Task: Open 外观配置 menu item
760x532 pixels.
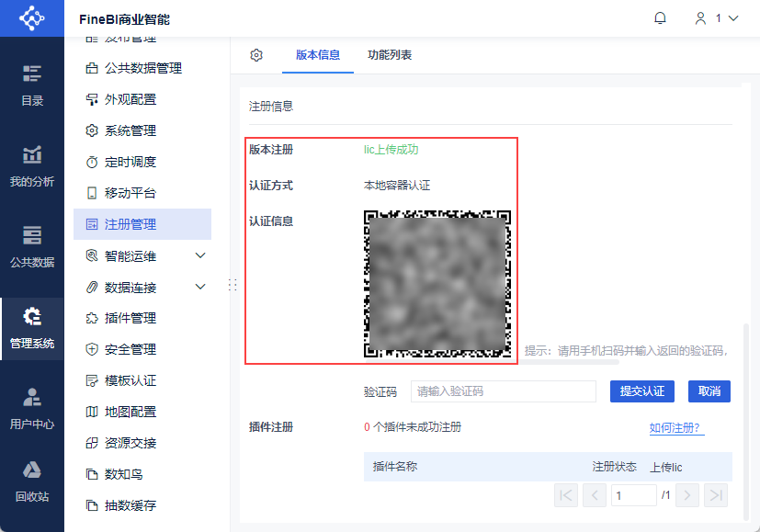Action: tap(142, 99)
